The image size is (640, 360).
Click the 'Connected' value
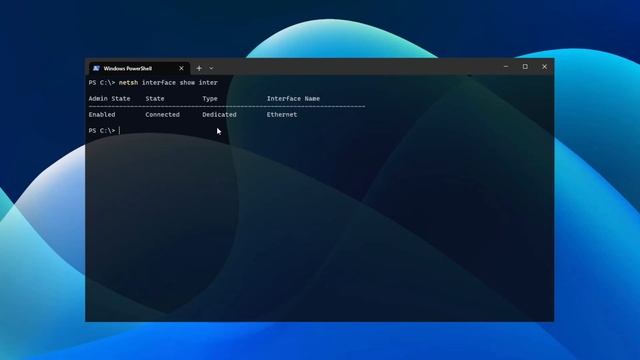click(162, 115)
